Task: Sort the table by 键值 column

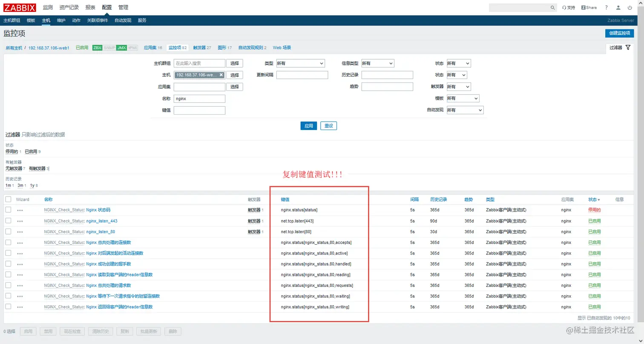Action: [x=285, y=199]
